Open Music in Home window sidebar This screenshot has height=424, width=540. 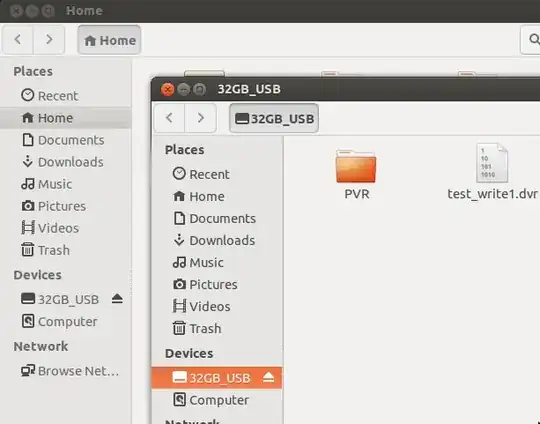click(65, 184)
